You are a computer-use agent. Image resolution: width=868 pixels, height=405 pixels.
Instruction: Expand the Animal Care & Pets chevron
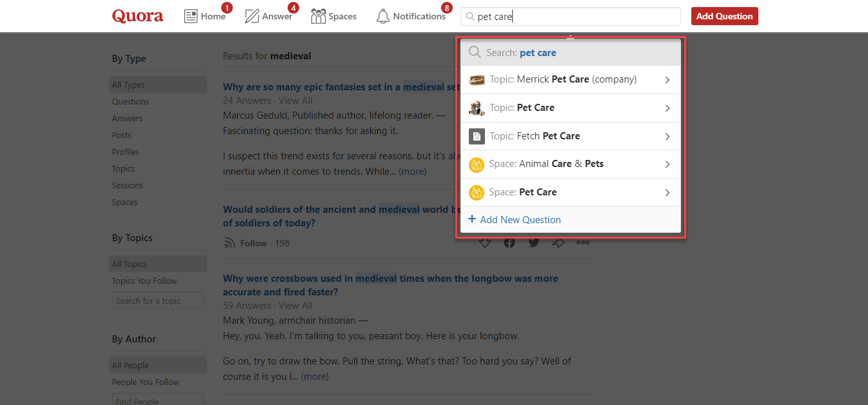(x=667, y=164)
